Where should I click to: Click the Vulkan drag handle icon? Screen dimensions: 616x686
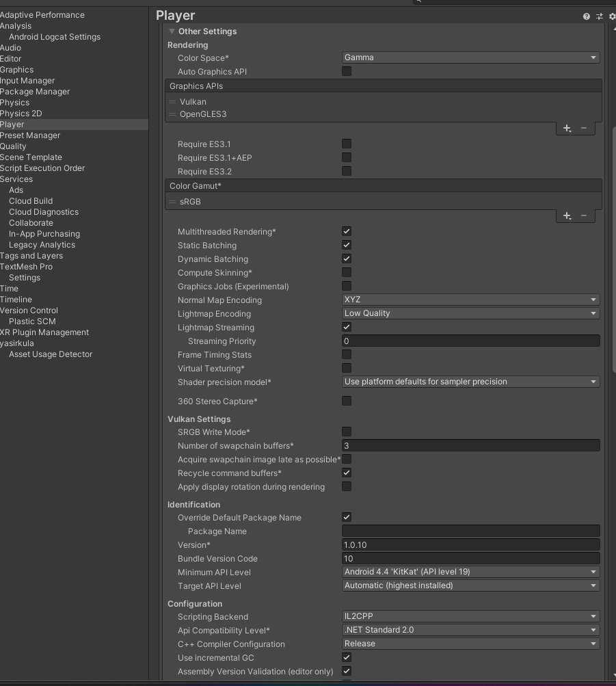[x=172, y=102]
